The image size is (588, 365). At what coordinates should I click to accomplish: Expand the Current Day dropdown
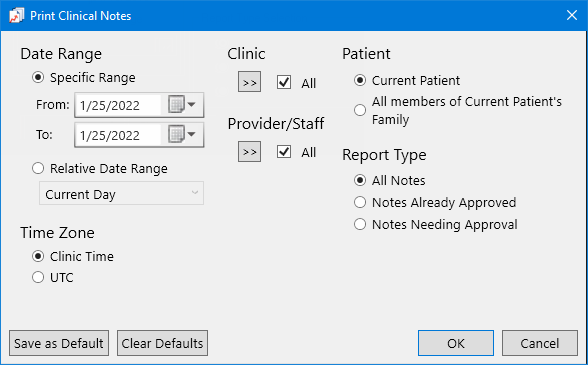122,194
